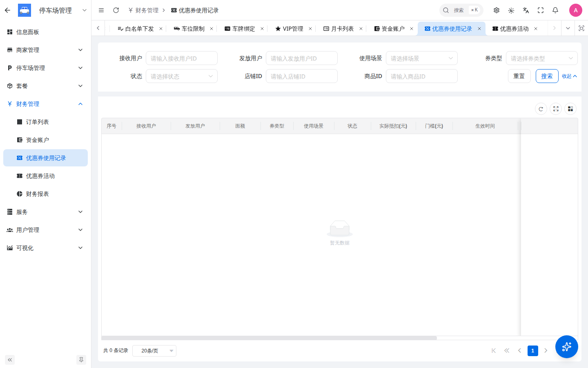Screen dimensions: 588x368
Task: Open the settings gear icon
Action: [497, 10]
